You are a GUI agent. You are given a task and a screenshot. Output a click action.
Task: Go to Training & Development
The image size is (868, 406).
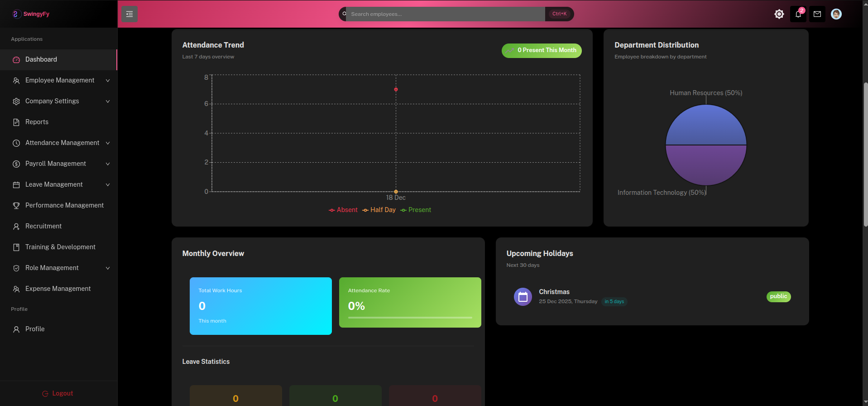60,247
